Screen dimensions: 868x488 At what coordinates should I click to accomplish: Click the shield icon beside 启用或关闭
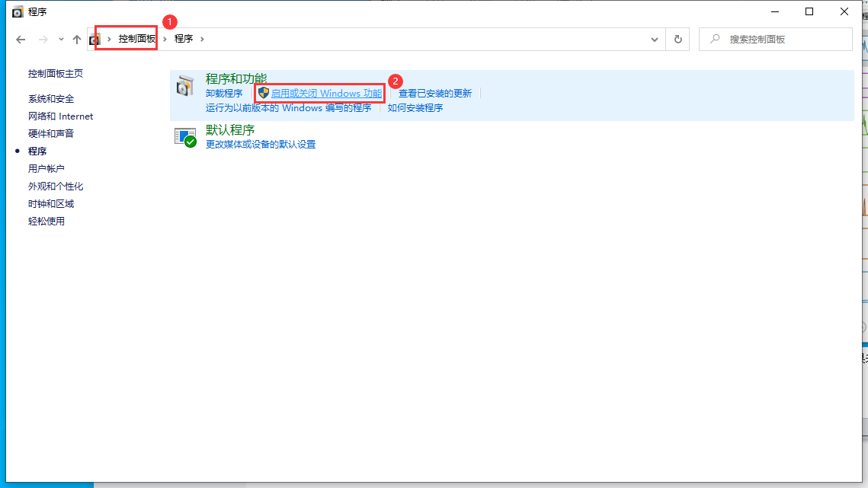[264, 93]
